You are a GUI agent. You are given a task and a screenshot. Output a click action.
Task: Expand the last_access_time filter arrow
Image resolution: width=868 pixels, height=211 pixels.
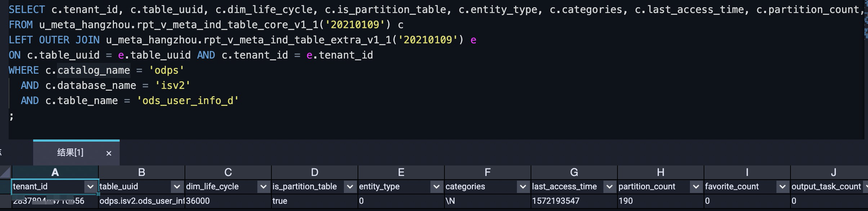pyautogui.click(x=609, y=186)
